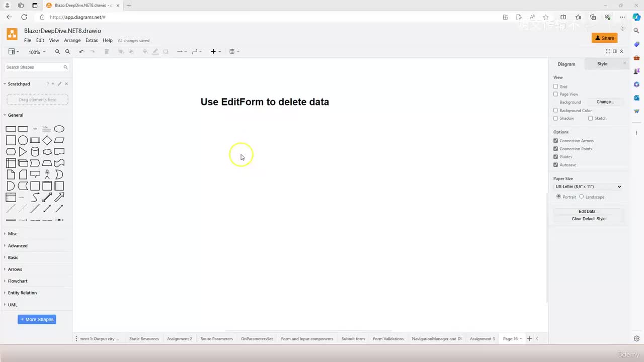Open the Arrange menu
Image resolution: width=644 pixels, height=362 pixels.
coord(72,40)
